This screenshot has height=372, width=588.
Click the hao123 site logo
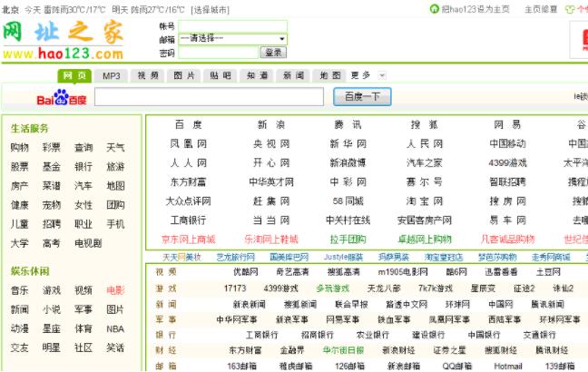[x=63, y=41]
